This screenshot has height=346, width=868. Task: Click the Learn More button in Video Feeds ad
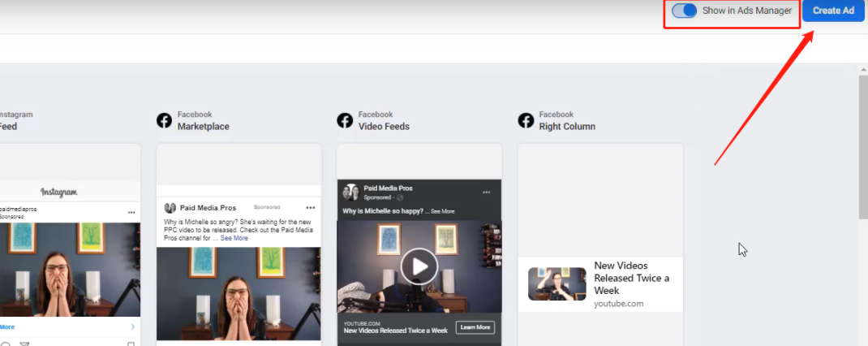[x=475, y=327]
